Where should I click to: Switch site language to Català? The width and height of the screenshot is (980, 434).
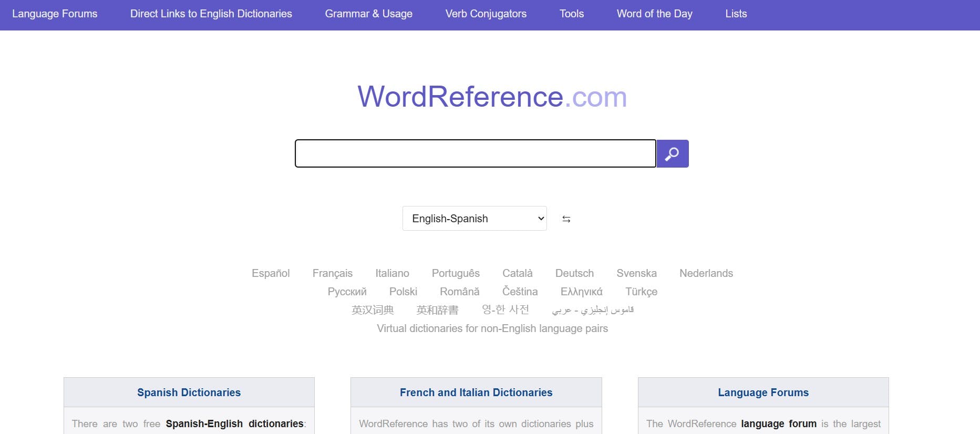(x=518, y=273)
